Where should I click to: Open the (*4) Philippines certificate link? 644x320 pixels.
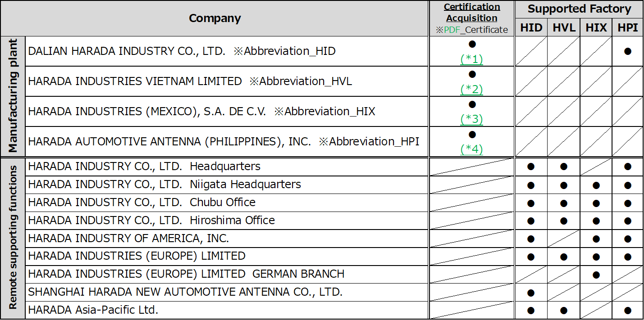[x=471, y=149]
